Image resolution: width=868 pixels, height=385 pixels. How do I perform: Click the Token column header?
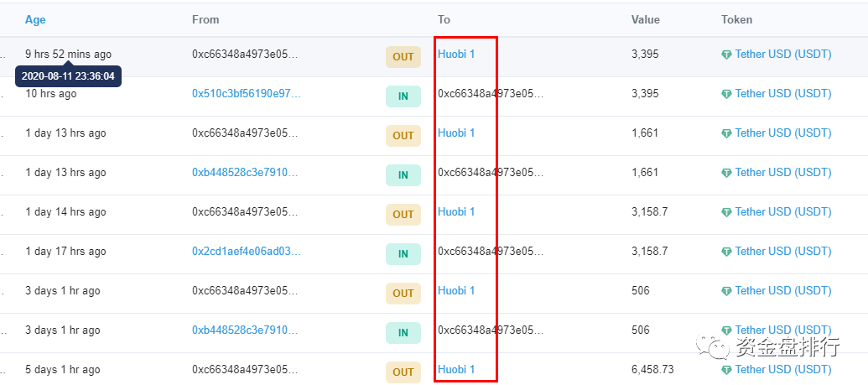(x=737, y=19)
